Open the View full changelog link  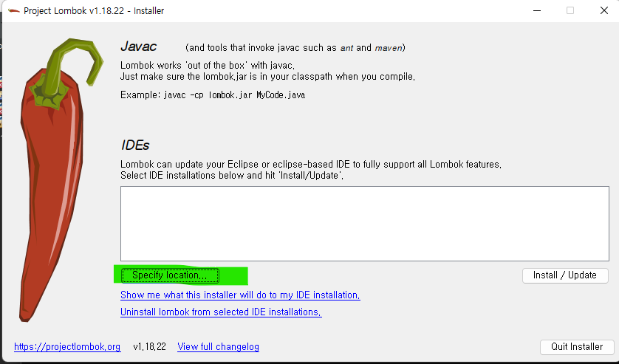tap(219, 346)
